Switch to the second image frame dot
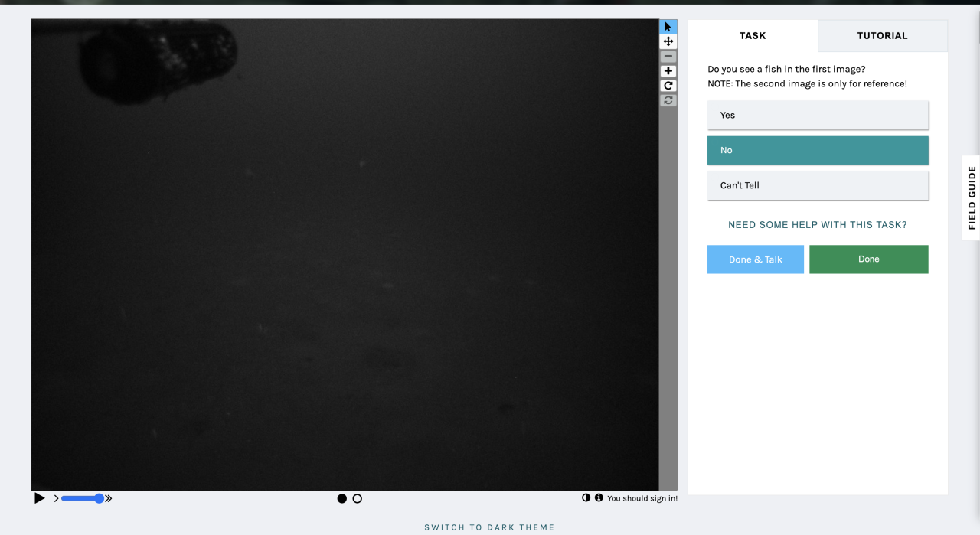 click(358, 499)
